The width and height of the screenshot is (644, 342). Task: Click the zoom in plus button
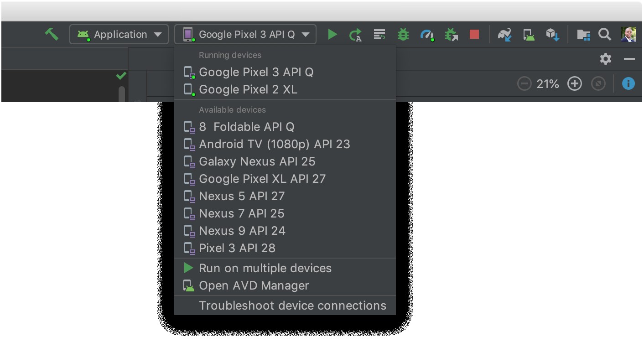575,84
